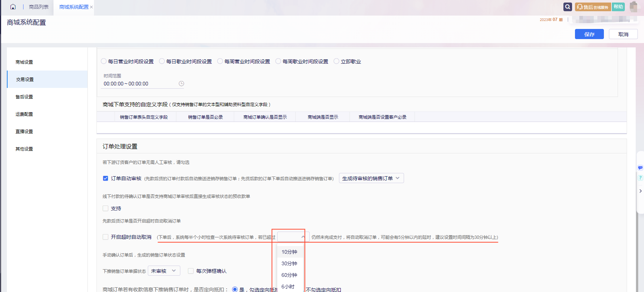This screenshot has width=644, height=292.
Task: Expand the 未审核 order status dropdown
Action: pos(164,271)
